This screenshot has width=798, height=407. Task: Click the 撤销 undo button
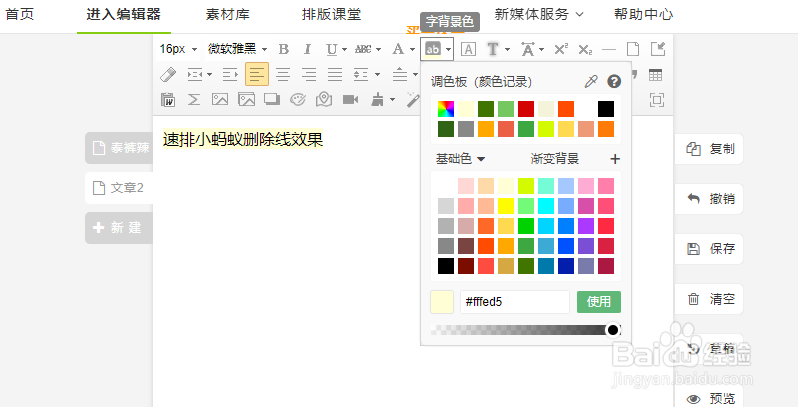(709, 199)
